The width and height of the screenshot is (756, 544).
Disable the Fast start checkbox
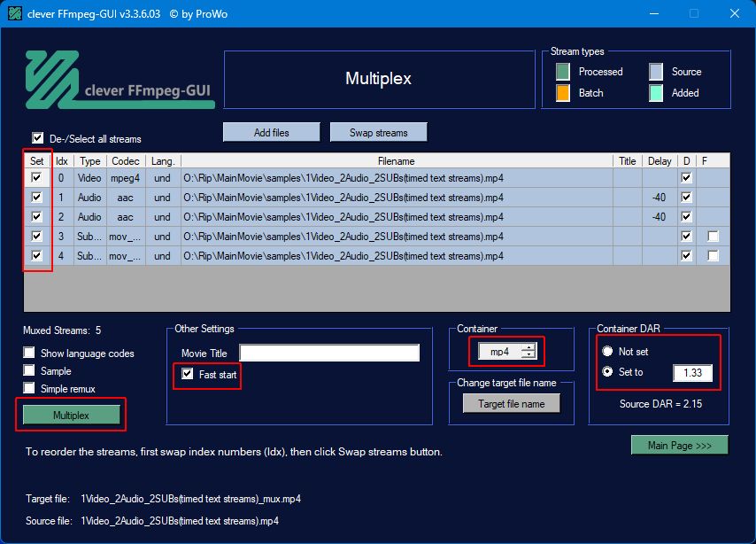click(x=188, y=374)
